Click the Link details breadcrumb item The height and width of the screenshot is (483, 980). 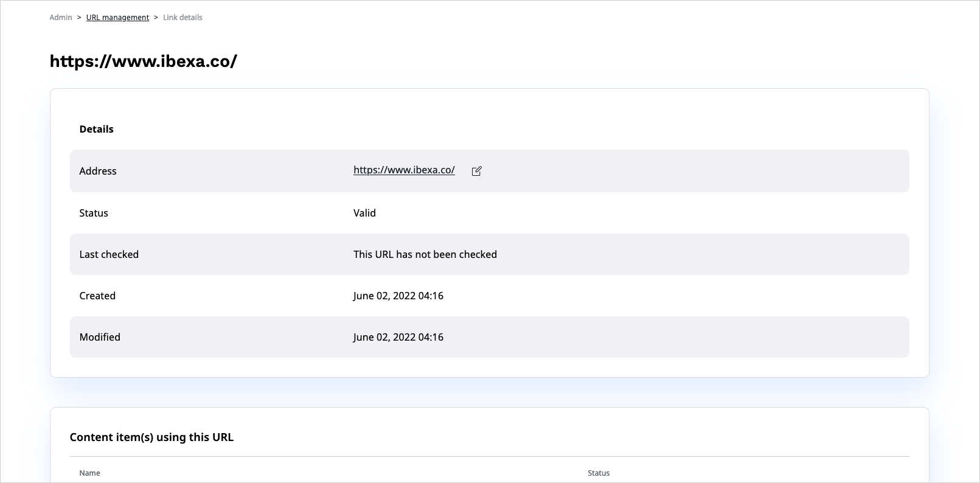point(182,18)
